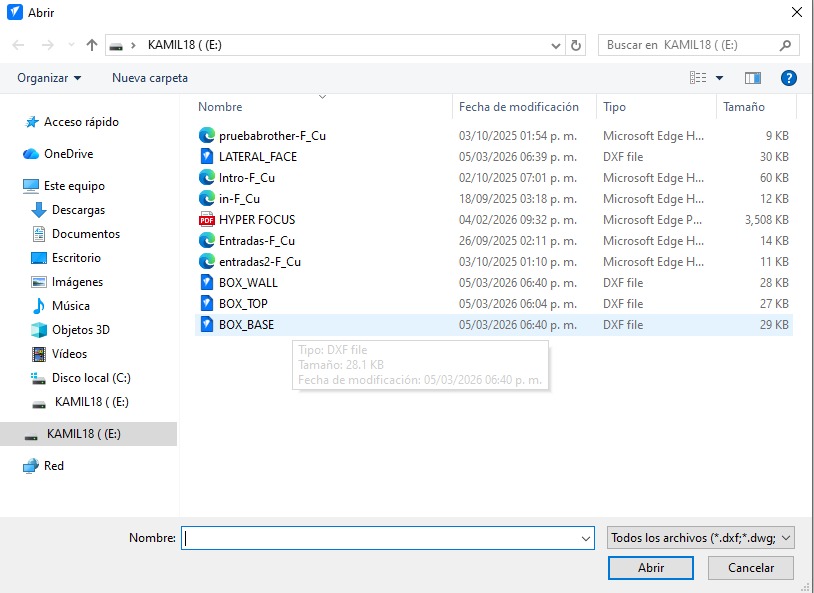Sort by Fecha de modificación column
The width and height of the screenshot is (814, 593).
(x=519, y=106)
